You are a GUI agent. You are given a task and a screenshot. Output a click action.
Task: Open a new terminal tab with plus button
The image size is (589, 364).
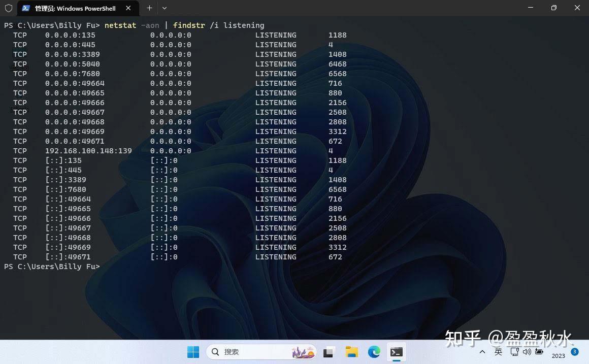point(149,8)
